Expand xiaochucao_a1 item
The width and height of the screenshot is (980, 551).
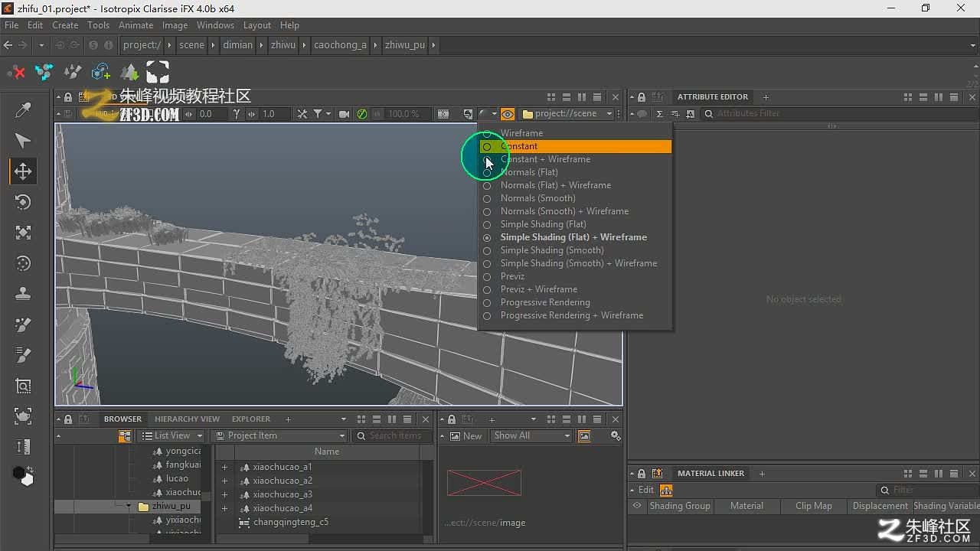pyautogui.click(x=224, y=467)
